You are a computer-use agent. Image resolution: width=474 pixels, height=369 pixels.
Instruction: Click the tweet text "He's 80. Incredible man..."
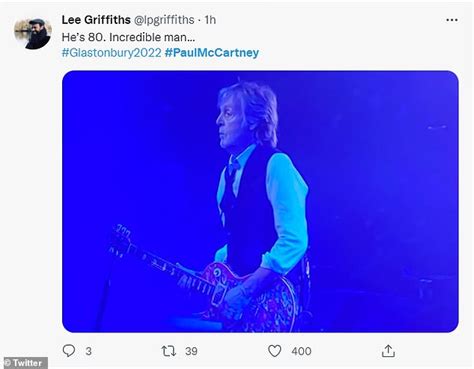tap(128, 37)
